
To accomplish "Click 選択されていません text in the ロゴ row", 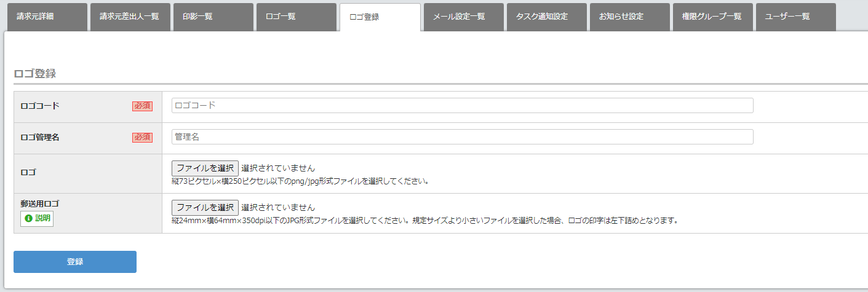I will click(x=278, y=168).
